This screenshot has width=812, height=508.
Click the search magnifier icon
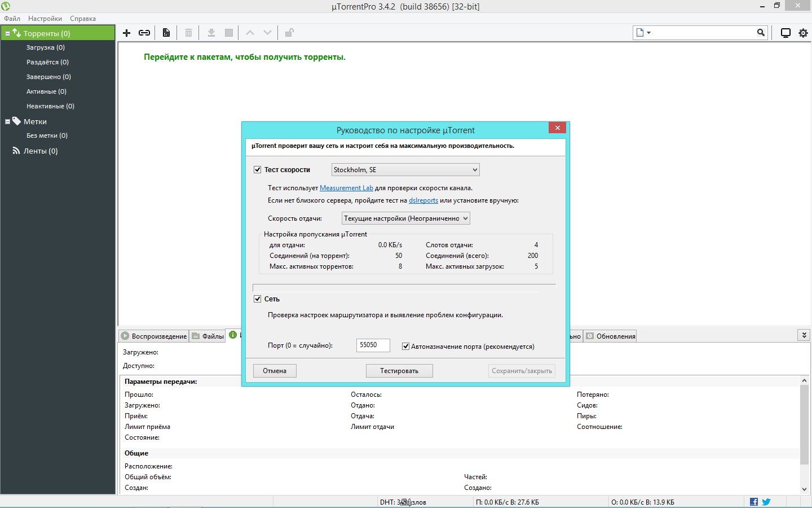761,33
